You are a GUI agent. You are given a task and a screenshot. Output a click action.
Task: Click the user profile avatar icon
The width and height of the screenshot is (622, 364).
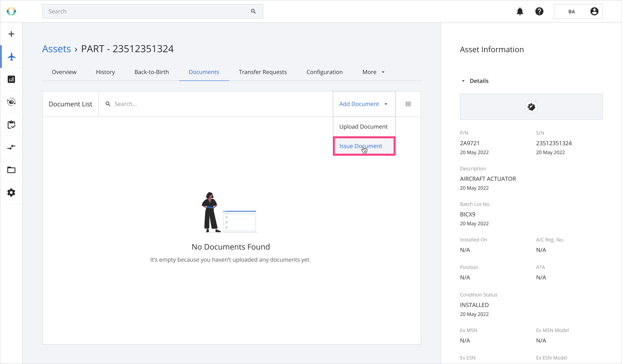(594, 11)
